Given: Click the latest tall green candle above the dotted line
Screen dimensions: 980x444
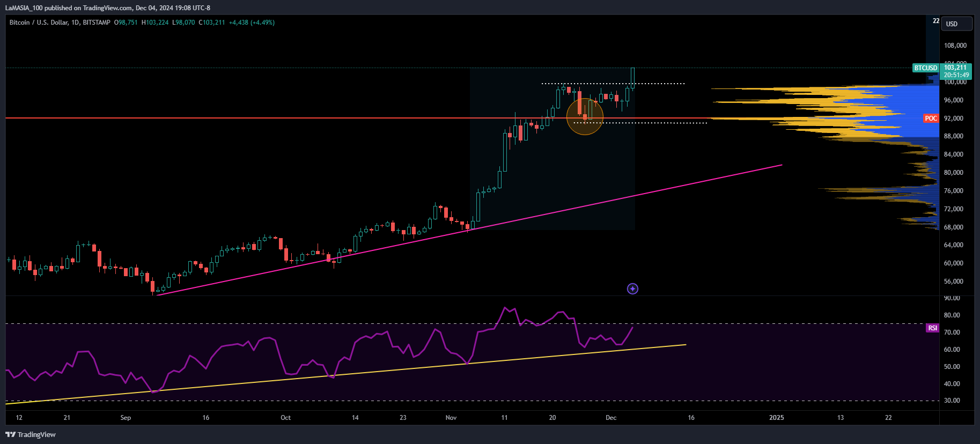Looking at the screenshot, I should click(x=633, y=78).
